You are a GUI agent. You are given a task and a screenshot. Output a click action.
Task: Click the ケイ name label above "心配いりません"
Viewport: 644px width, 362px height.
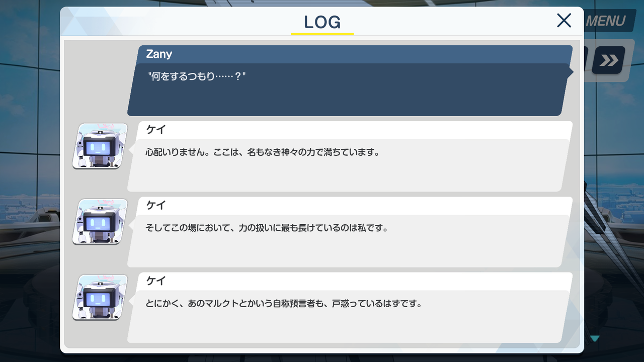click(156, 130)
